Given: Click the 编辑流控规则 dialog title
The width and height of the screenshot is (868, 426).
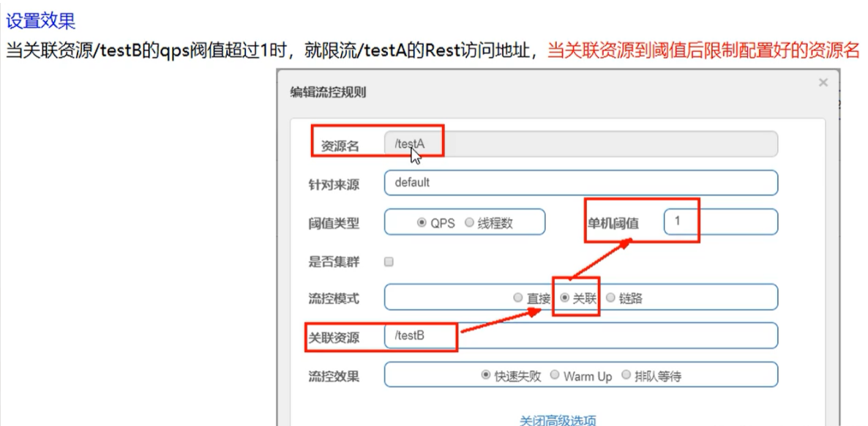Looking at the screenshot, I should point(328,92).
